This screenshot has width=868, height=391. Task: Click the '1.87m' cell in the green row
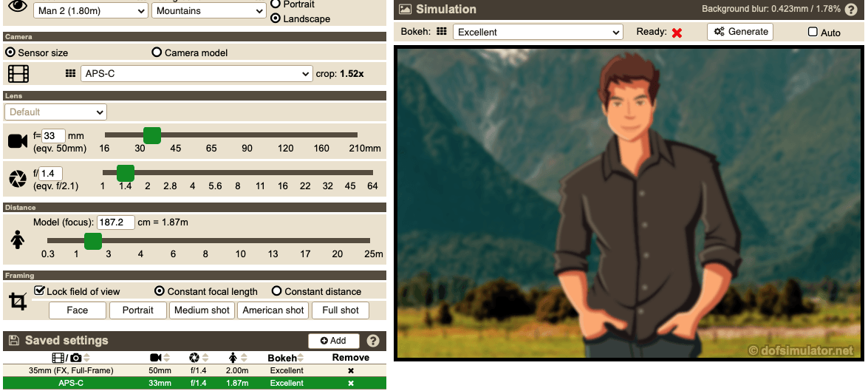pyautogui.click(x=237, y=384)
